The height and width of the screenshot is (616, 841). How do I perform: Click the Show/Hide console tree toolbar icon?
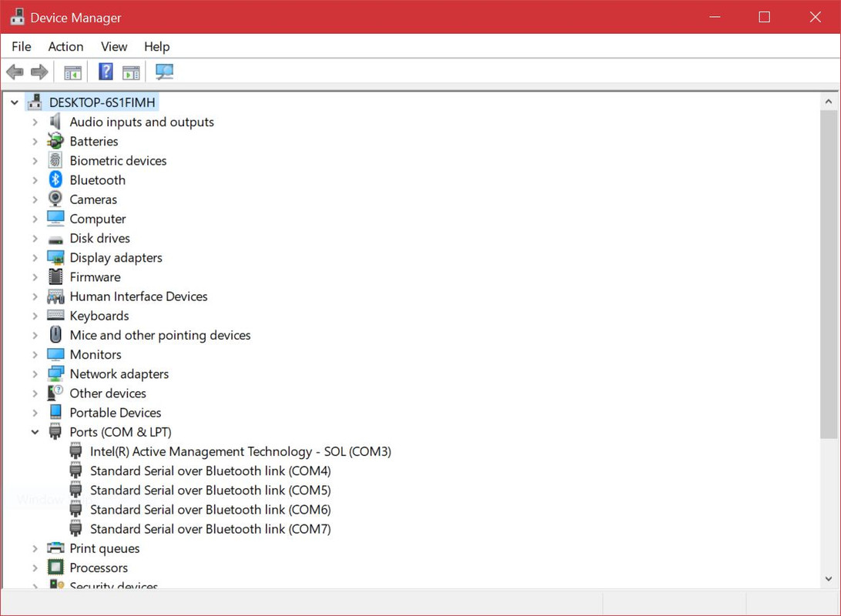pos(72,71)
